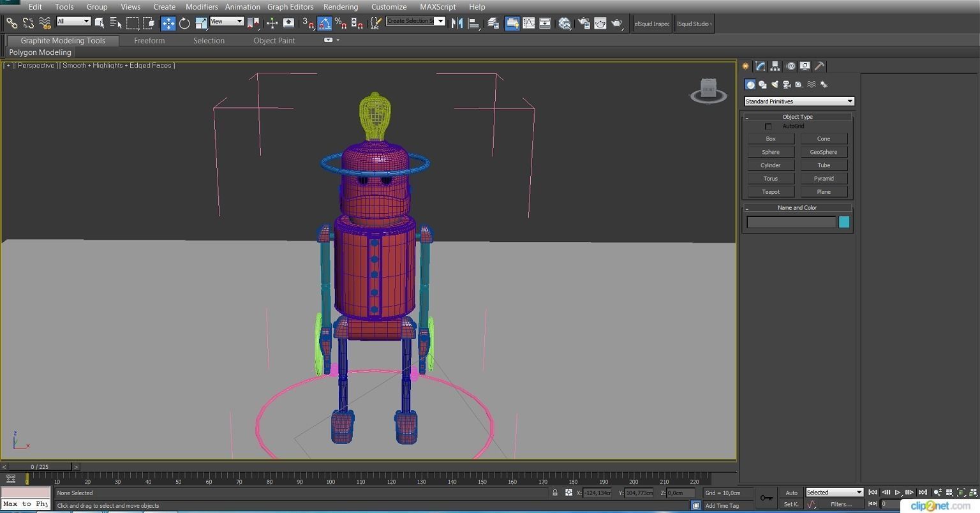Switch to the Hierarchy command panel
980x513 pixels.
point(775,66)
